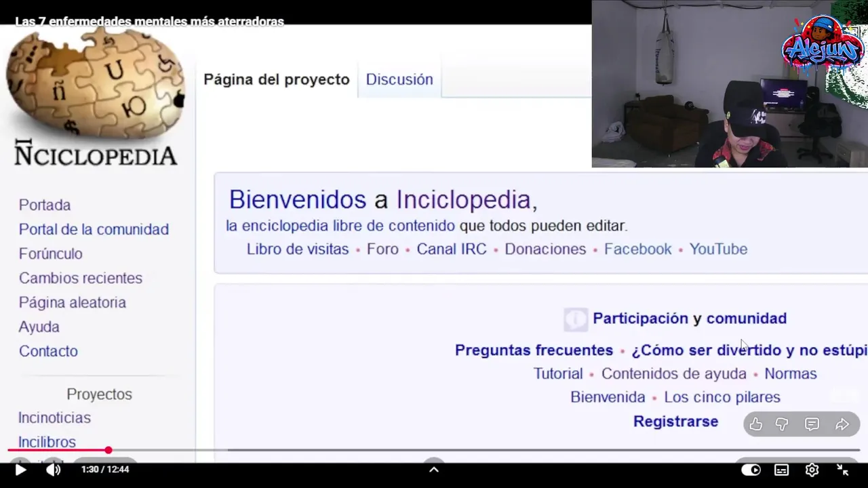Click the Registrarse link
The width and height of the screenshot is (868, 488).
click(x=675, y=421)
